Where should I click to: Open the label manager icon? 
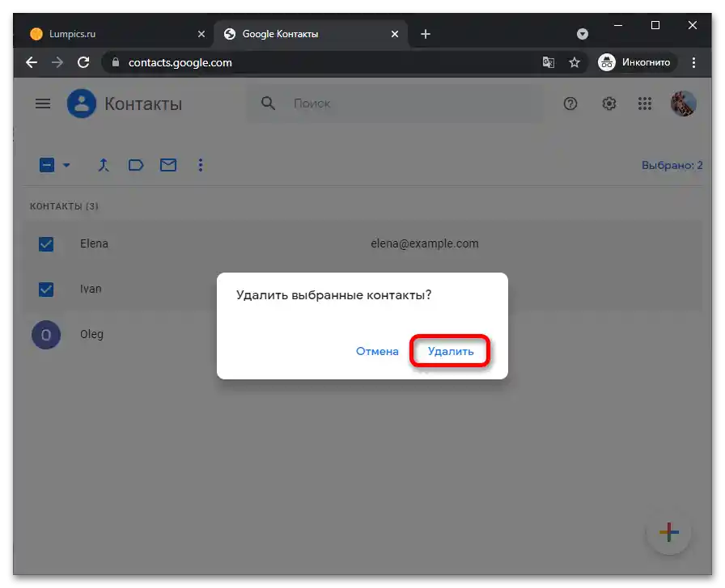pos(135,165)
